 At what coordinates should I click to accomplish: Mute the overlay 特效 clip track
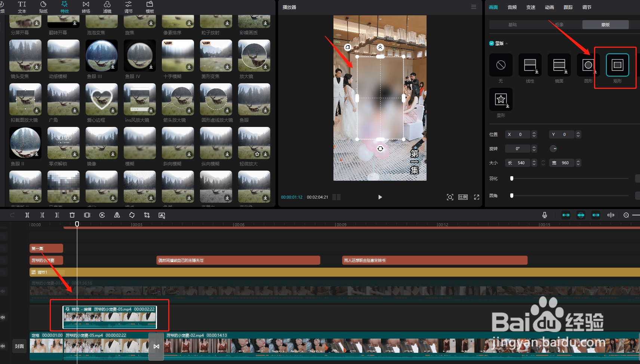(x=3, y=317)
